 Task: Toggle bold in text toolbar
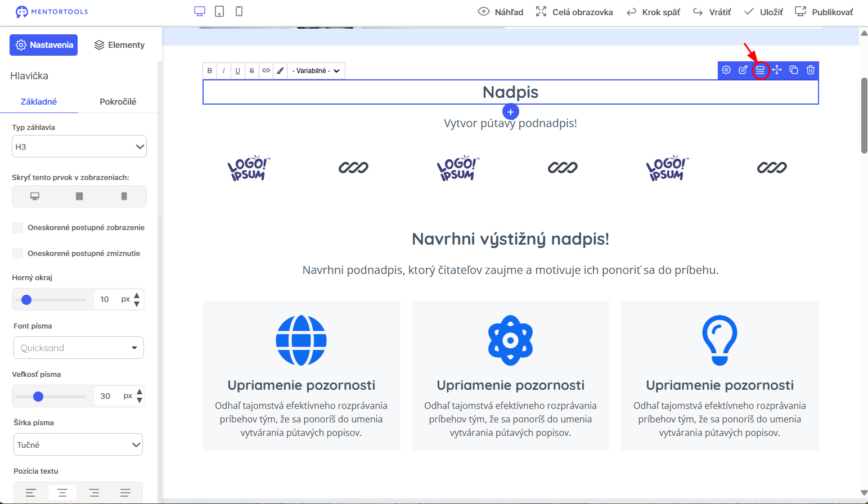click(x=210, y=71)
